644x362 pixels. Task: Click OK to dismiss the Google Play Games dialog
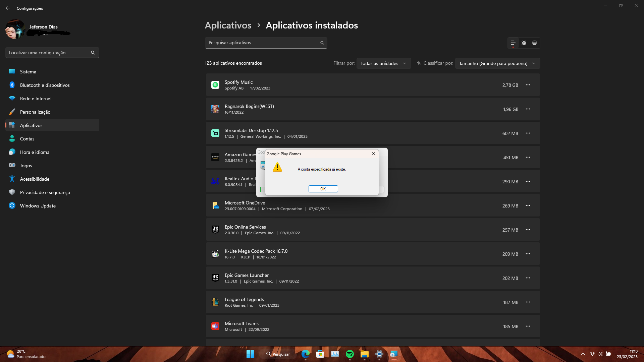tap(323, 189)
